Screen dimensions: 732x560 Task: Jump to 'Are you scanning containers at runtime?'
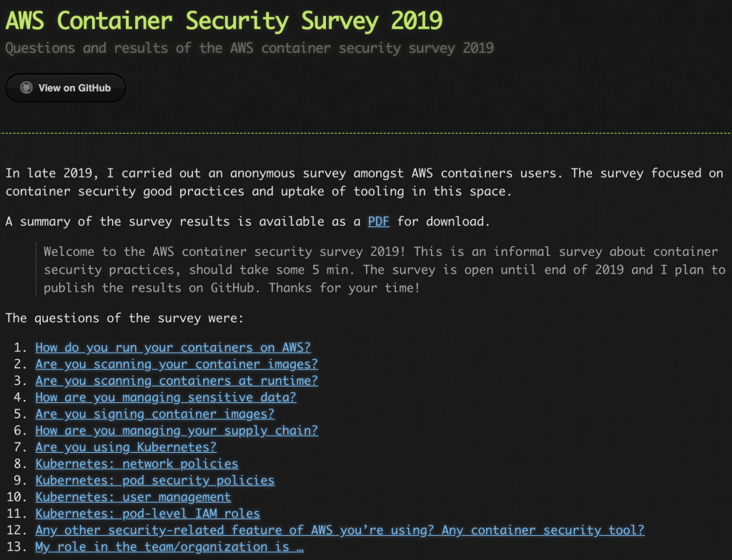[177, 381]
